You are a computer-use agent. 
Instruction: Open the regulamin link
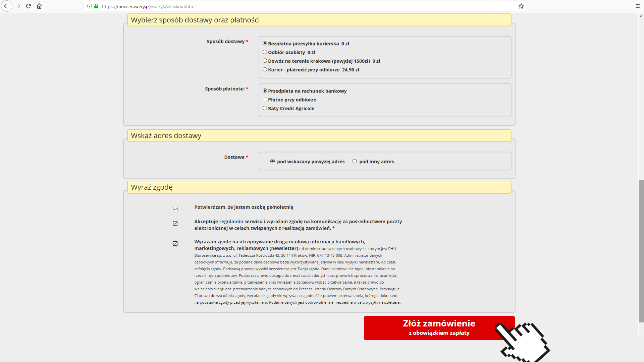tap(231, 222)
